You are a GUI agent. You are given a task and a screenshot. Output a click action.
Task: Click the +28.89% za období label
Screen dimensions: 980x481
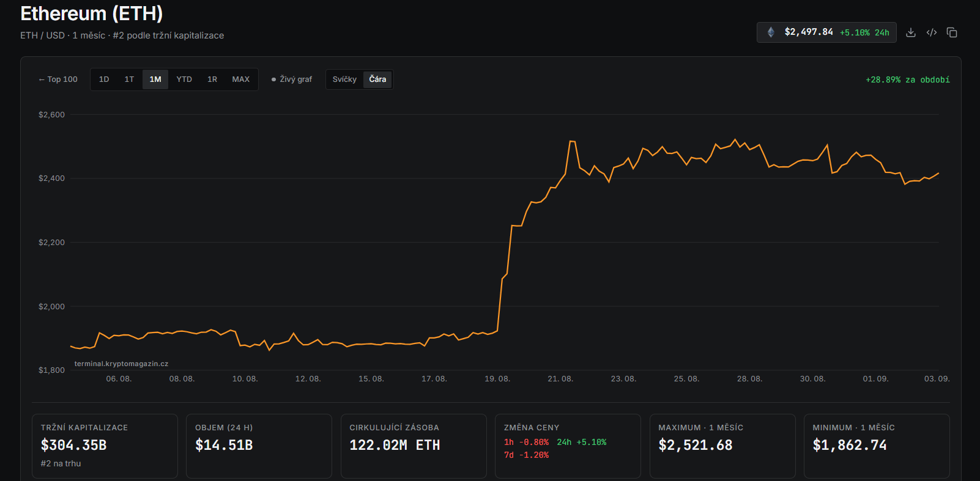(908, 80)
